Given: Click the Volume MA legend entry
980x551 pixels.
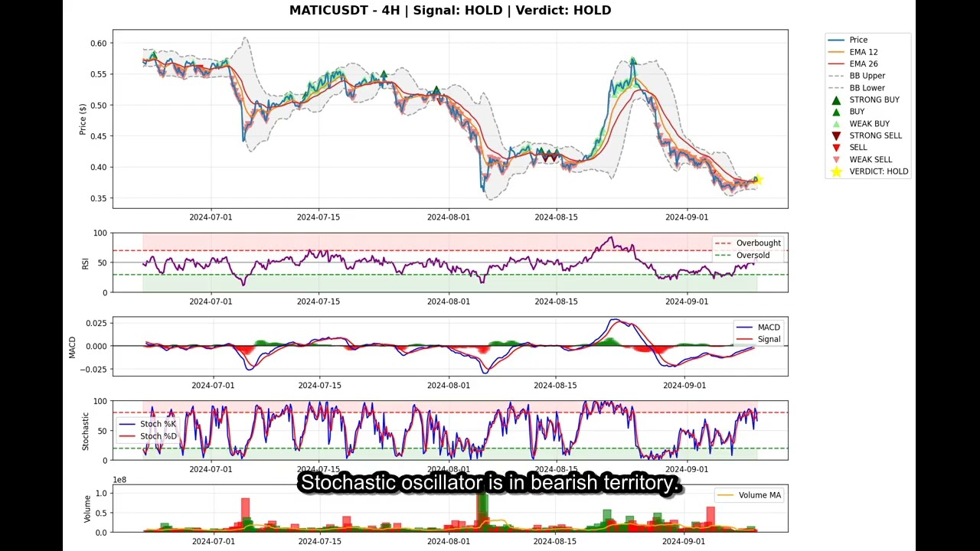Looking at the screenshot, I should coord(749,495).
